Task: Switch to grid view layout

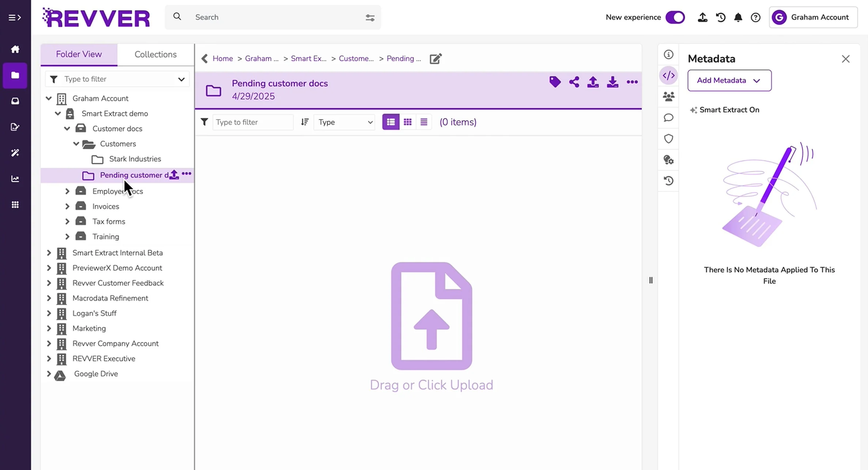Action: coord(407,122)
